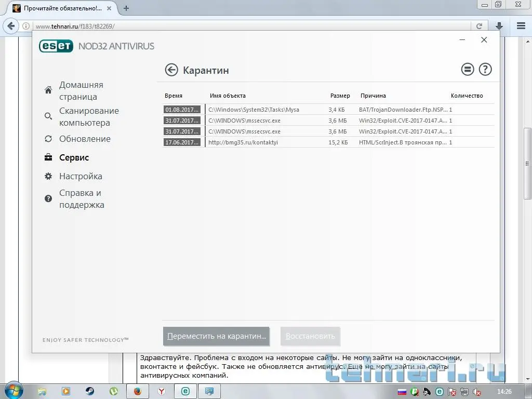Click the muted volume tray icon
The height and width of the screenshot is (399, 532).
(476, 392)
